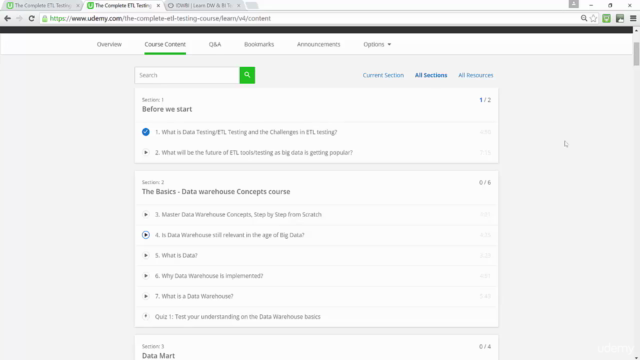Click play icon for lecture 6
This screenshot has width=640, height=360.
(146, 276)
